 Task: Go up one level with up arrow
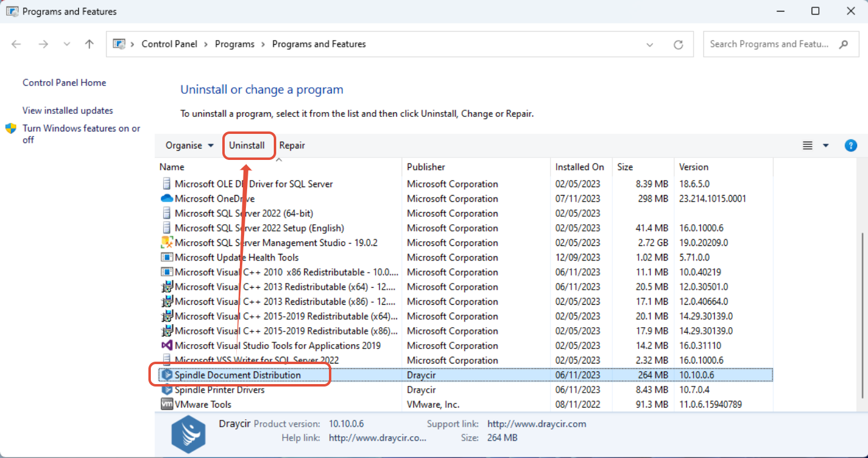coord(90,44)
